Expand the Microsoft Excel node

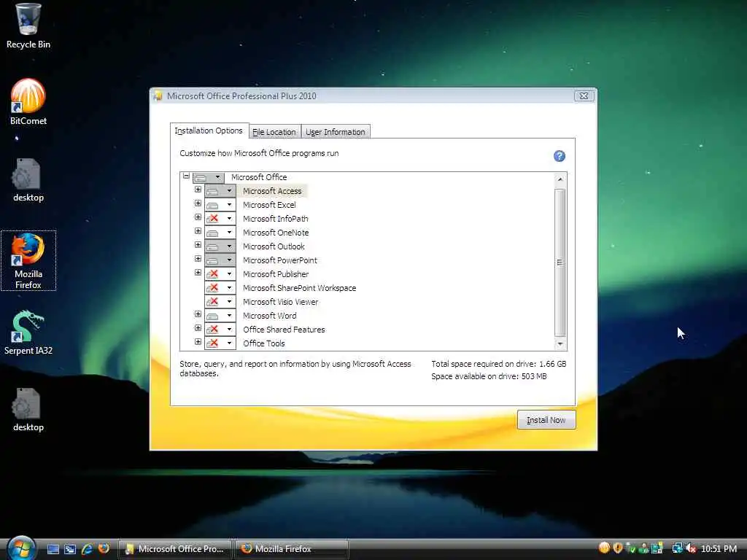coord(198,203)
